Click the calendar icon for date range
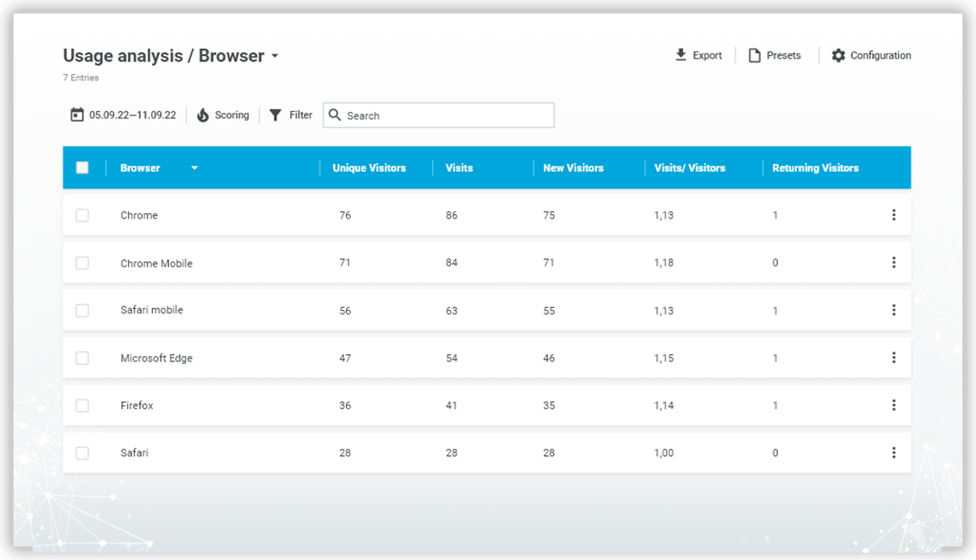This screenshot has width=976, height=560. [x=77, y=115]
